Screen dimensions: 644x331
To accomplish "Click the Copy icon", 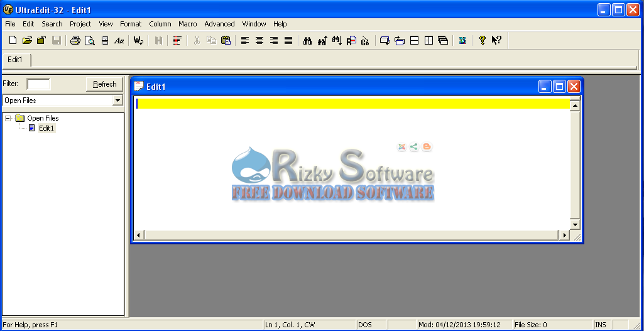I will click(211, 40).
